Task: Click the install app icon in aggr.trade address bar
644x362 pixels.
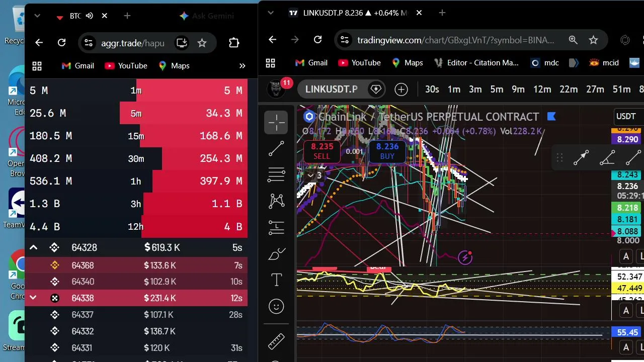Action: point(182,43)
